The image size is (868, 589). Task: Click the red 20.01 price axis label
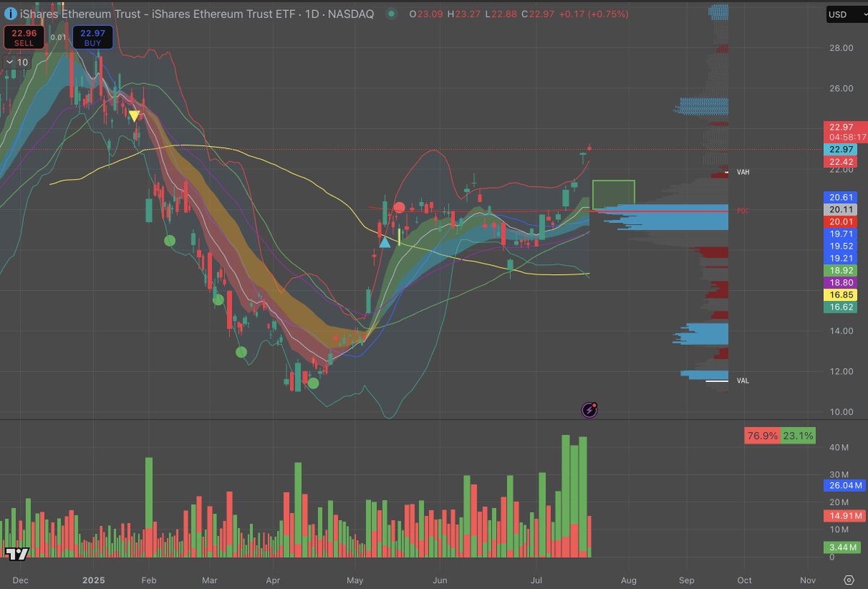pos(841,221)
